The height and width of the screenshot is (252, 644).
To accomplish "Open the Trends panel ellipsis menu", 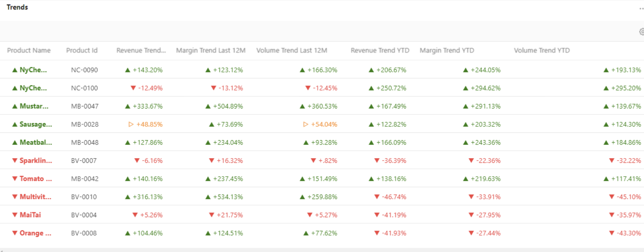I will (x=641, y=9).
